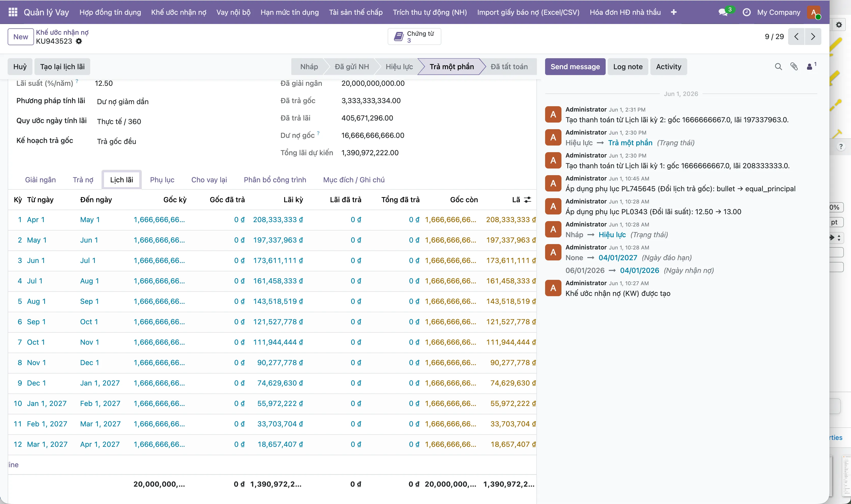851x504 pixels.
Task: Select the Đã tất toán status stage
Action: [x=509, y=67]
